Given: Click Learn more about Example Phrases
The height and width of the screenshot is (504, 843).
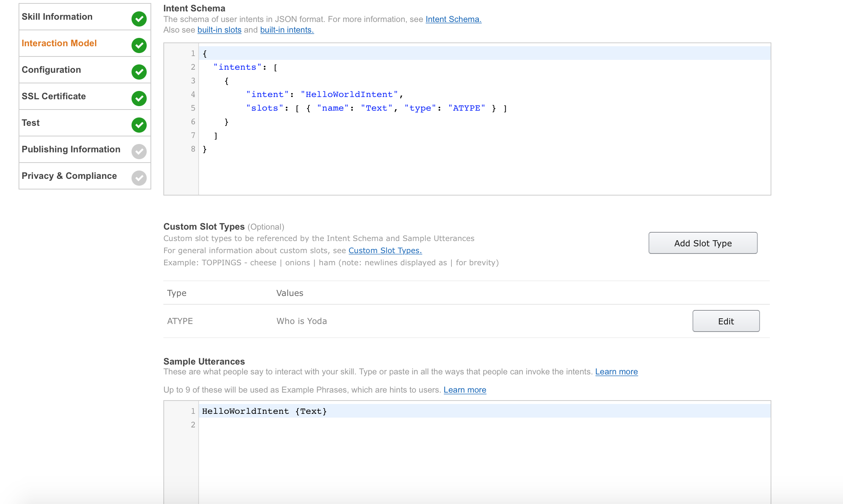Looking at the screenshot, I should pos(465,390).
